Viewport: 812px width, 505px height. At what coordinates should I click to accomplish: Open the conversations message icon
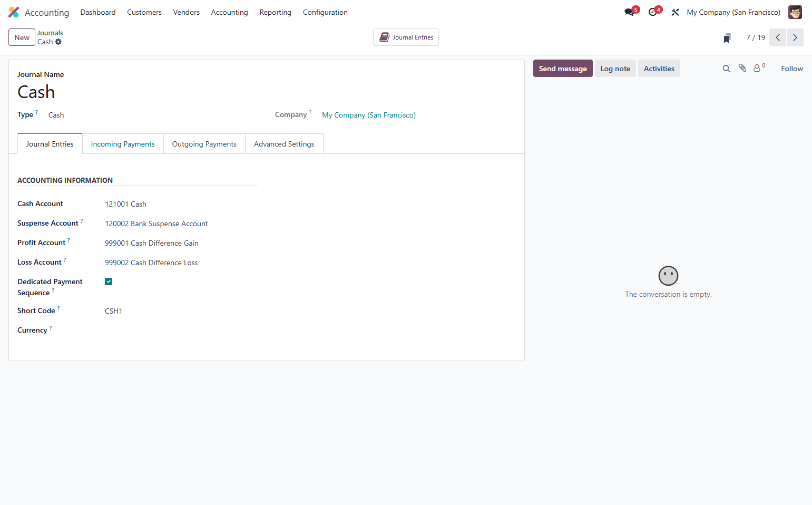pos(630,12)
